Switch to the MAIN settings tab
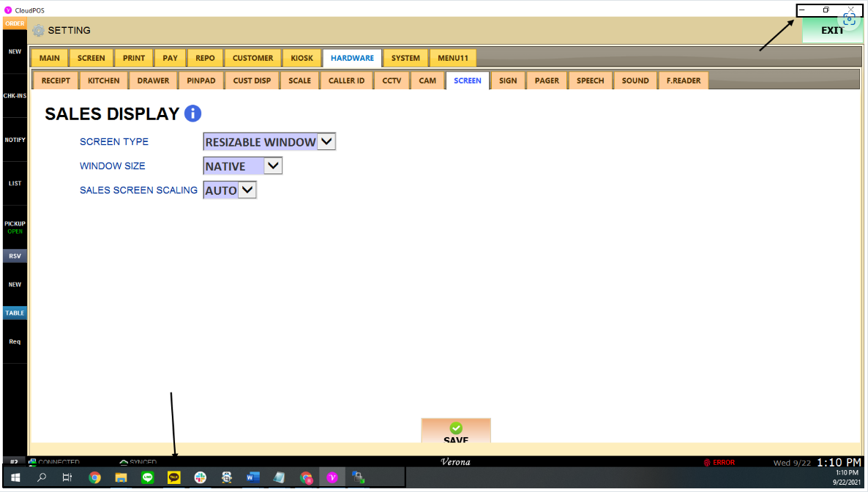This screenshot has width=868, height=492. 49,58
